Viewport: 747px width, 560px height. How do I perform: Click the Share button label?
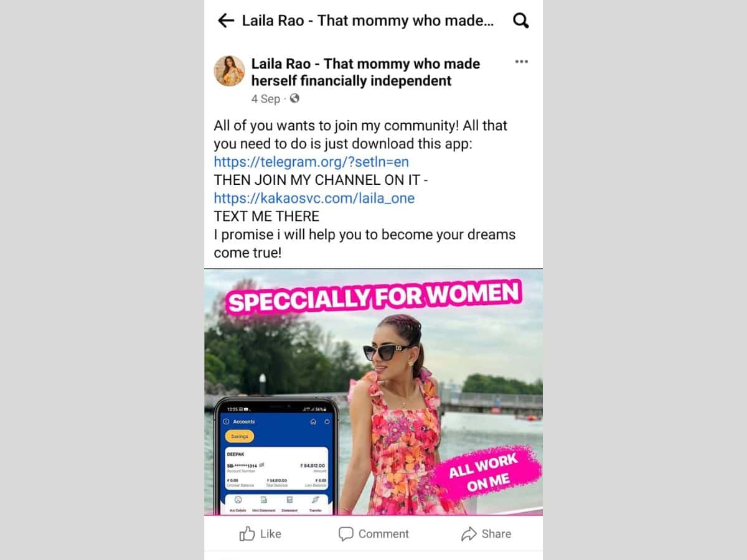[x=496, y=534]
